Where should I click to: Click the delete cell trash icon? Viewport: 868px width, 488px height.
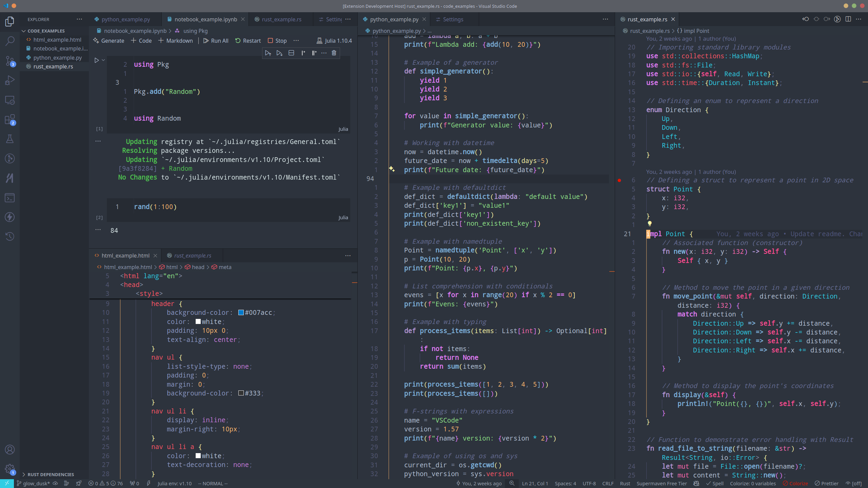coord(334,53)
